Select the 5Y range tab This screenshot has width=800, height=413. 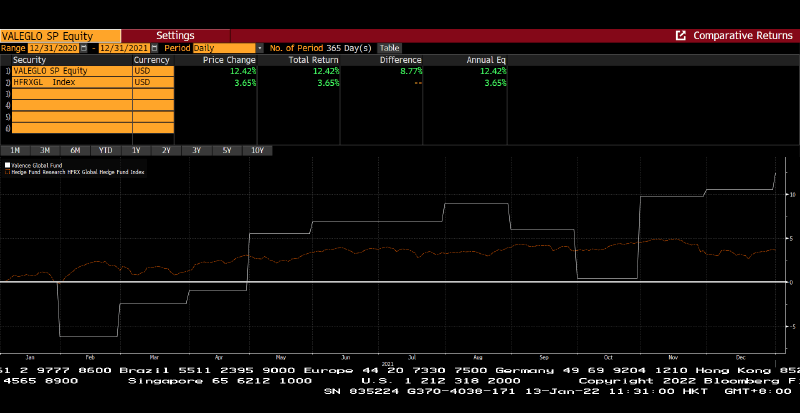[x=227, y=151]
